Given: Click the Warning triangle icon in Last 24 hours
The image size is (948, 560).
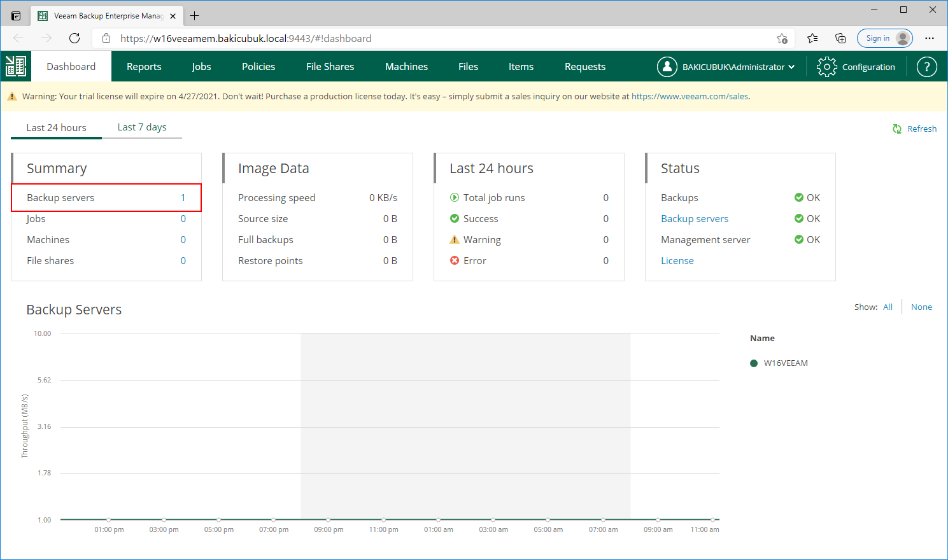Looking at the screenshot, I should pyautogui.click(x=455, y=239).
